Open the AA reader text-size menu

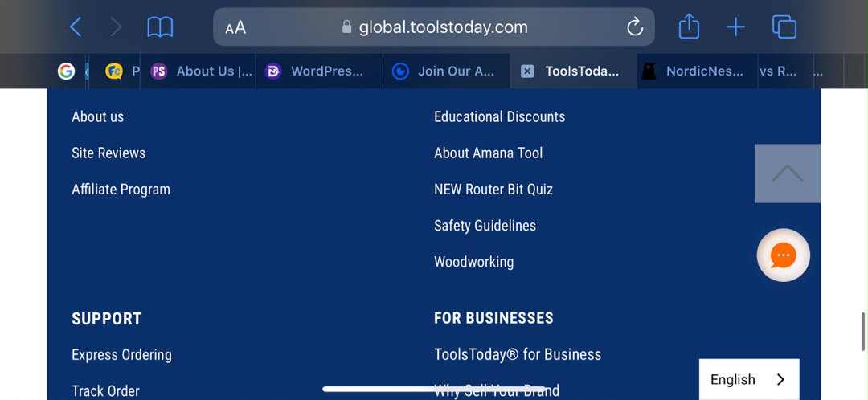(x=235, y=27)
